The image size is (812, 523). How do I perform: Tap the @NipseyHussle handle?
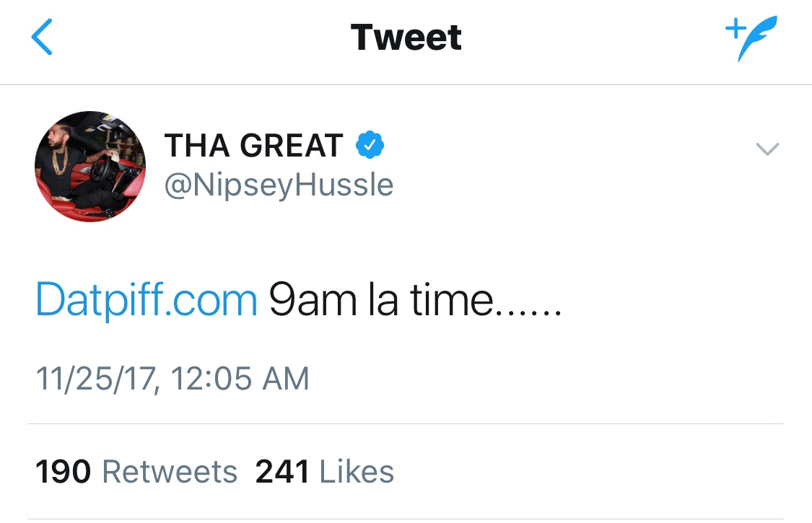(x=279, y=185)
